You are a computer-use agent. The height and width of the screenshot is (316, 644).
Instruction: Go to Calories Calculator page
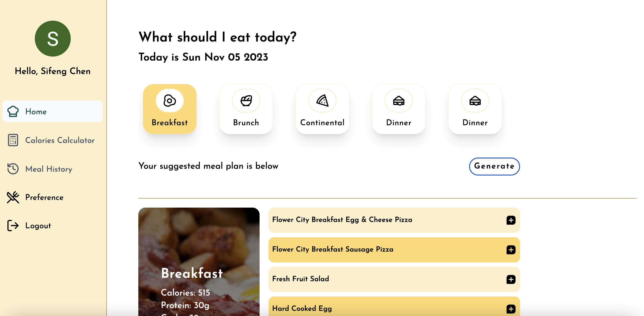click(60, 140)
